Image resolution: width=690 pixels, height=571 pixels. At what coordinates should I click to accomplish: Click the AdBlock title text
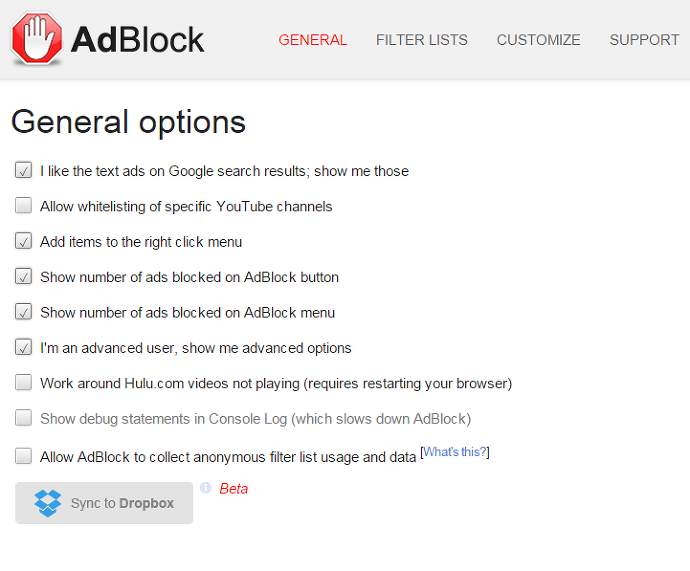tap(137, 40)
